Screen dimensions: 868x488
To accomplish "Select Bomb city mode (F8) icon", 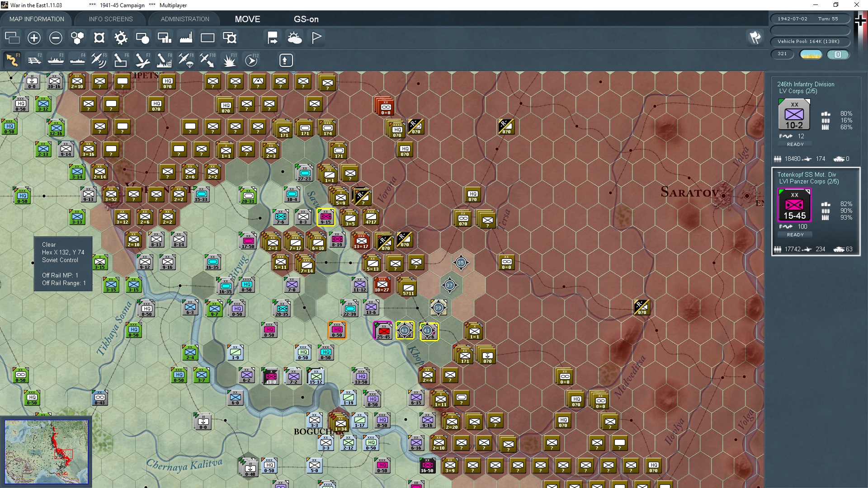I will click(x=164, y=60).
